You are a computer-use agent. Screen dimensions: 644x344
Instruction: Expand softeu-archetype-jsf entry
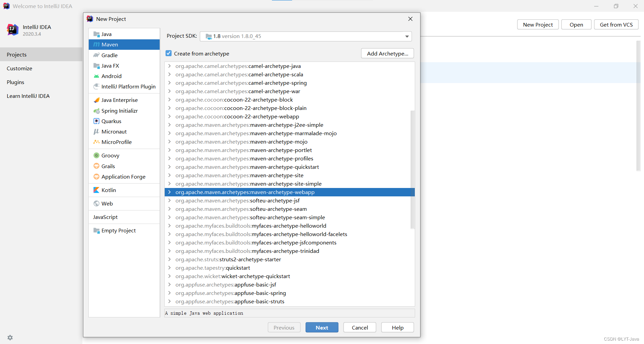(x=170, y=201)
